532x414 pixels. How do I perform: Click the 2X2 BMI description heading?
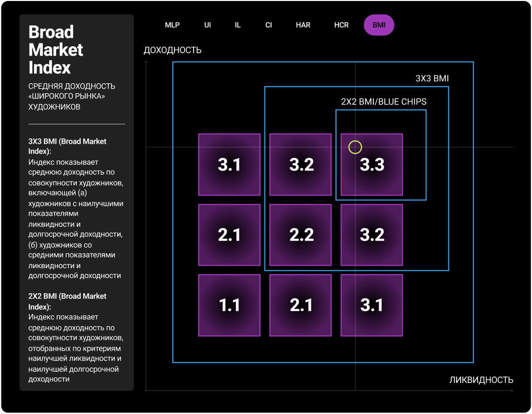click(67, 301)
